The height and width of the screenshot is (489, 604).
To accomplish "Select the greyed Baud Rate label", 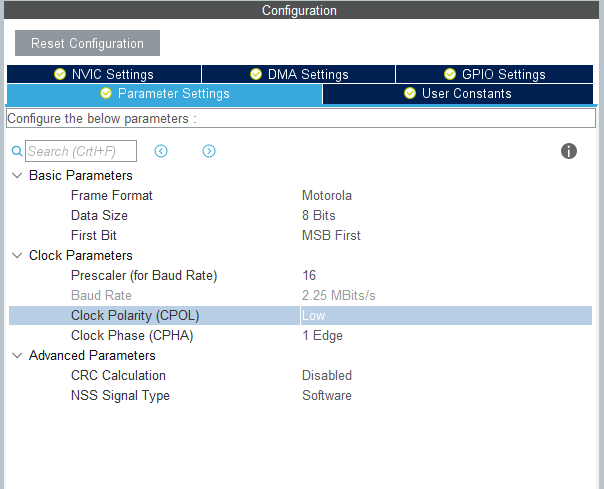I will (x=101, y=296).
